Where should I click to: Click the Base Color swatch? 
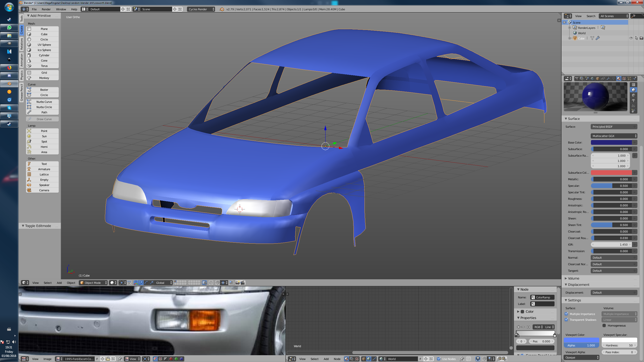[x=611, y=143]
